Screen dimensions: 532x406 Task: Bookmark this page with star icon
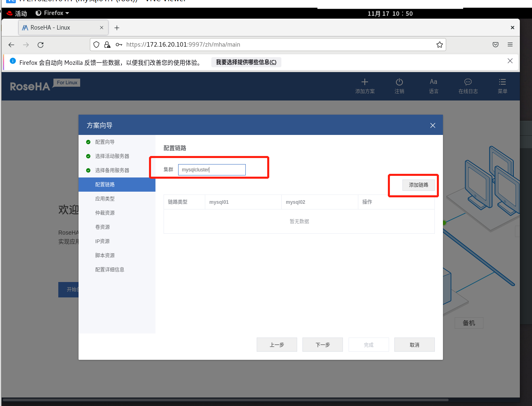pos(439,45)
